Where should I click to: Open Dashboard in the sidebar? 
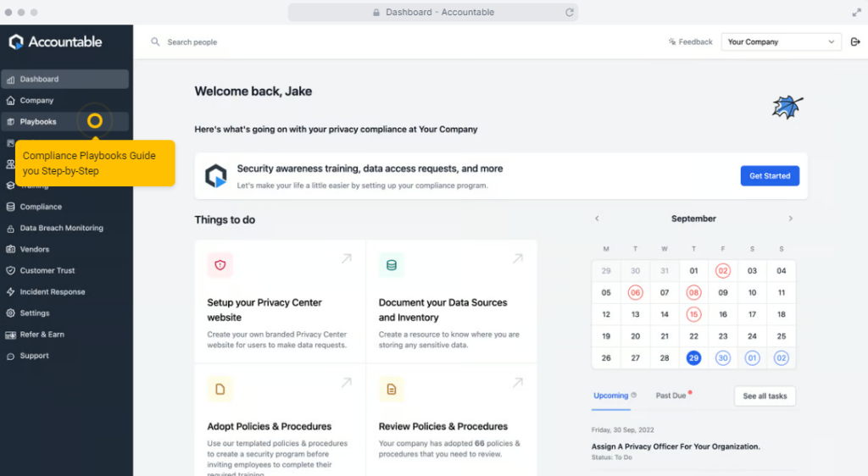coord(64,79)
